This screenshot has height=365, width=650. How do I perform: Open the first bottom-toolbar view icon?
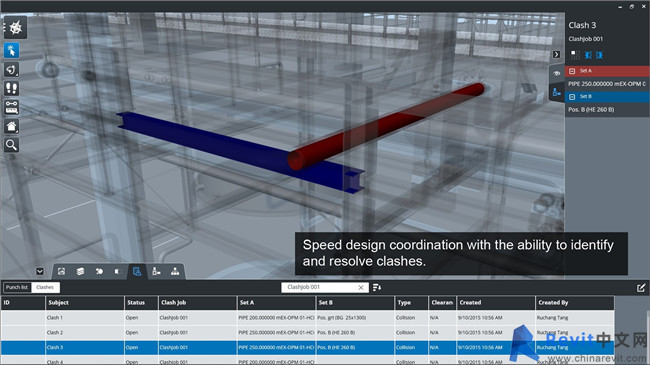tap(61, 271)
